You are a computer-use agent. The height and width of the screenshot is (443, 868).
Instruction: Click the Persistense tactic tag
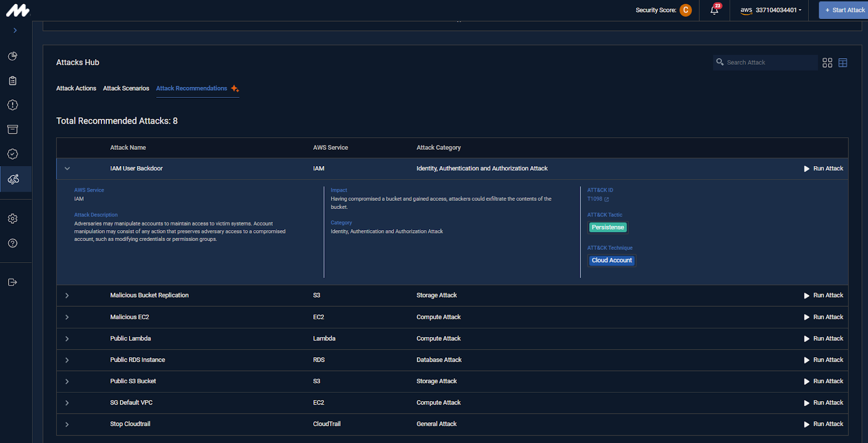pyautogui.click(x=608, y=227)
